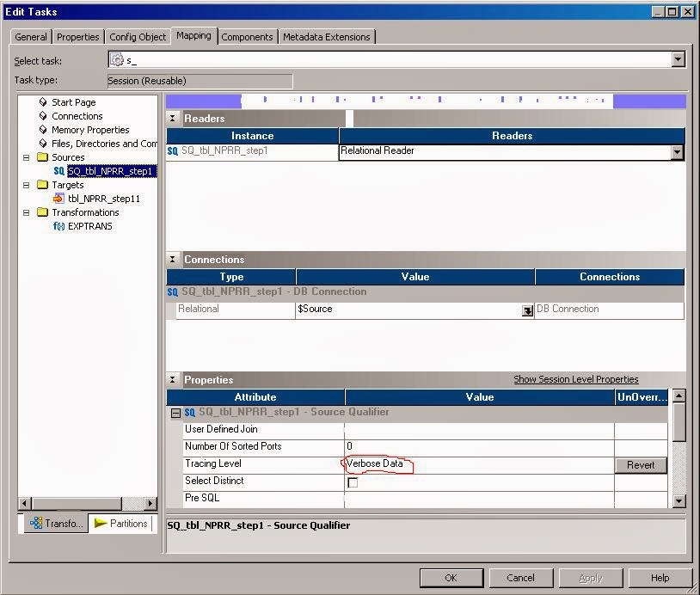
Task: Click the Revert button for Tracing Level
Action: (640, 464)
